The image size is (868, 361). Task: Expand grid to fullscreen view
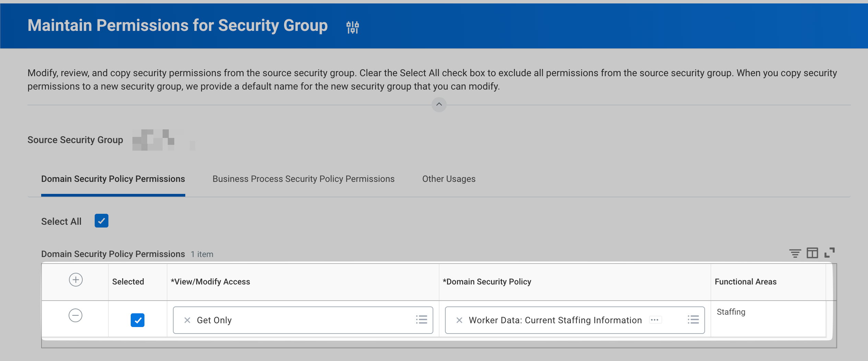[x=830, y=253]
